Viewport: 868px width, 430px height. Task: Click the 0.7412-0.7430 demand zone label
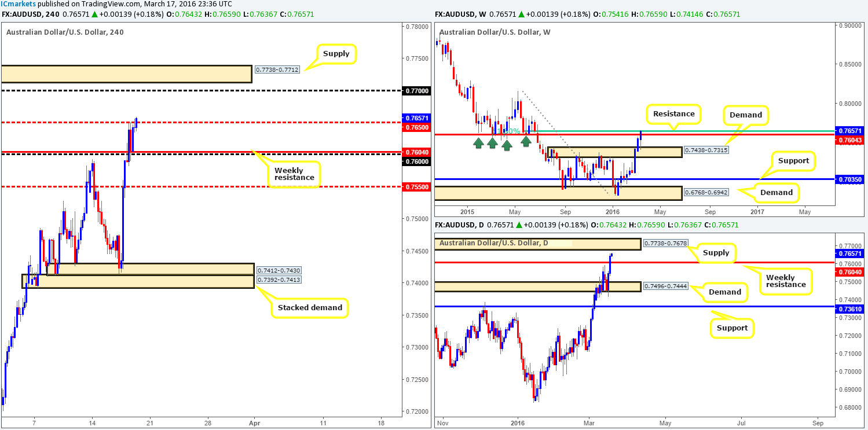(279, 270)
